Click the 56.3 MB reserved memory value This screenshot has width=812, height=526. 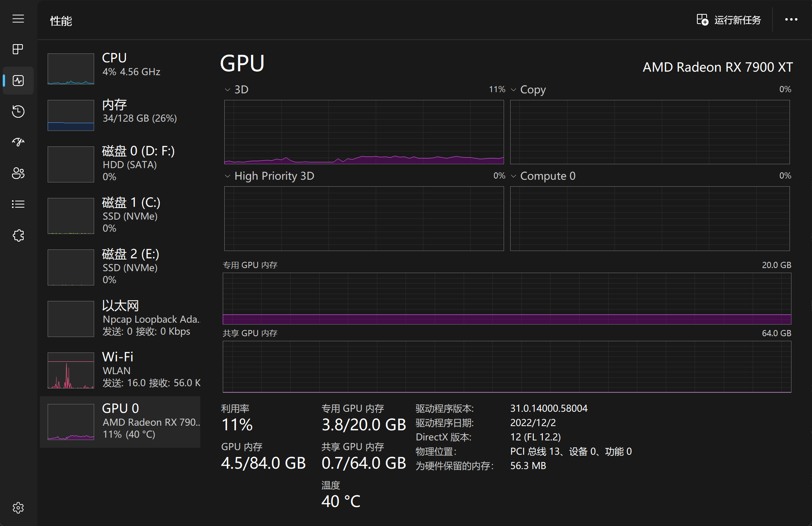point(528,466)
